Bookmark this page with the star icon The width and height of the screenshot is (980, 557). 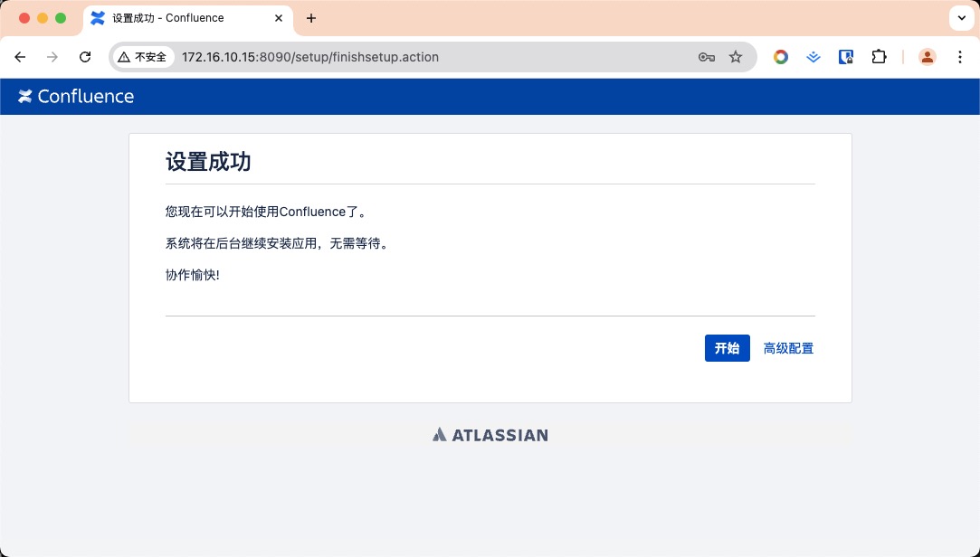pyautogui.click(x=736, y=57)
